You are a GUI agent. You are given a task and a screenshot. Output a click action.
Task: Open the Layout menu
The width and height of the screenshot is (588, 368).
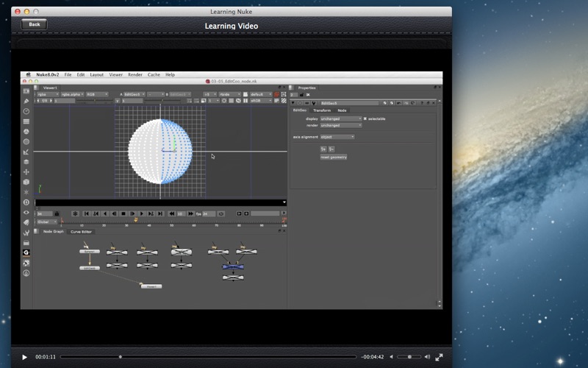coord(97,75)
